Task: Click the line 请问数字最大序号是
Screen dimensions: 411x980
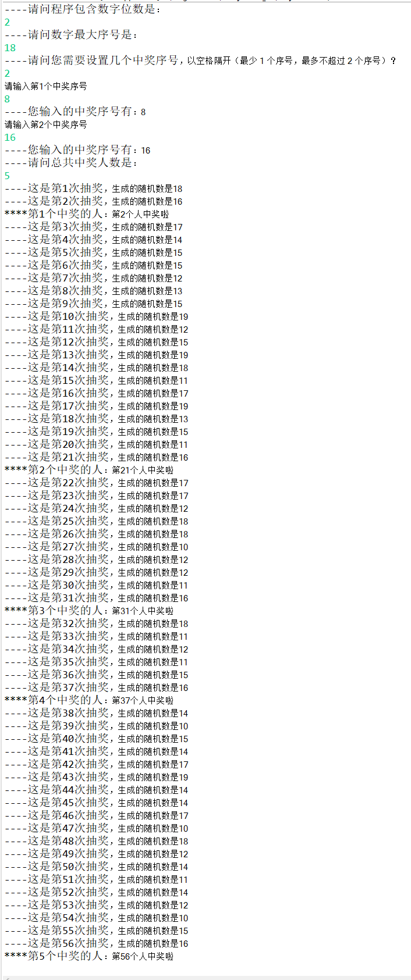Action: click(72, 35)
